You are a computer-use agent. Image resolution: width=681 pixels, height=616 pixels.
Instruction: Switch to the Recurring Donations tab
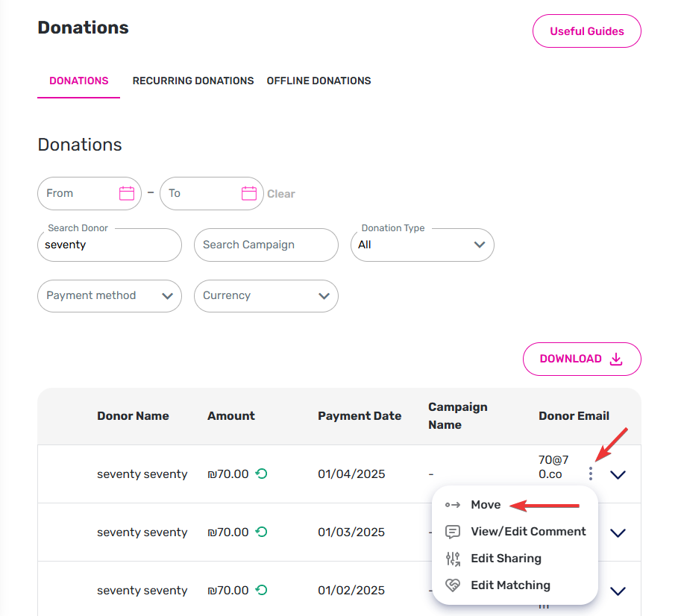(193, 81)
